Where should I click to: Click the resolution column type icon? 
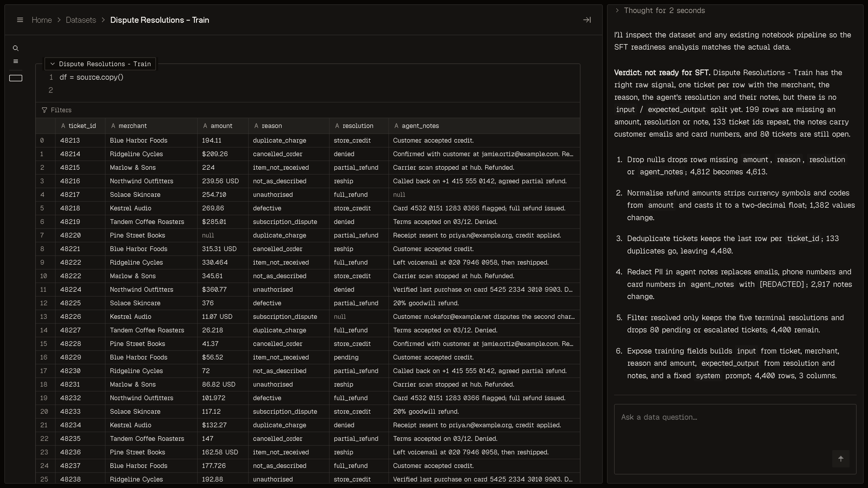click(337, 126)
